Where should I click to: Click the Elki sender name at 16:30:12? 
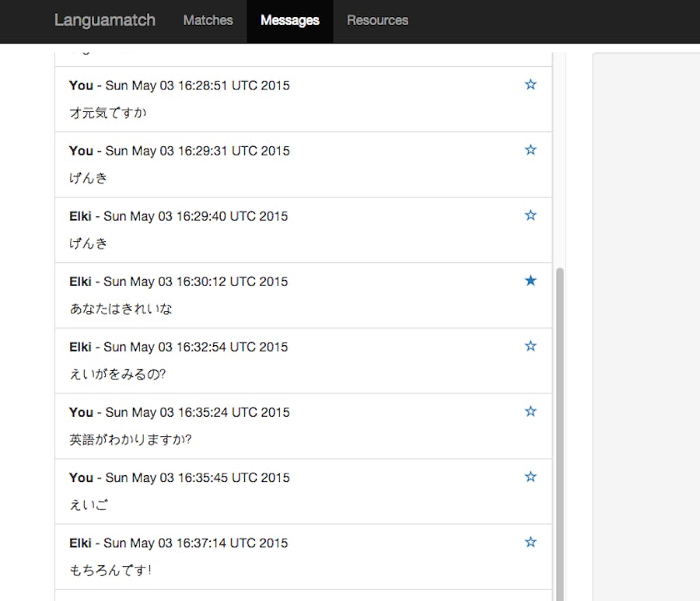pos(80,281)
